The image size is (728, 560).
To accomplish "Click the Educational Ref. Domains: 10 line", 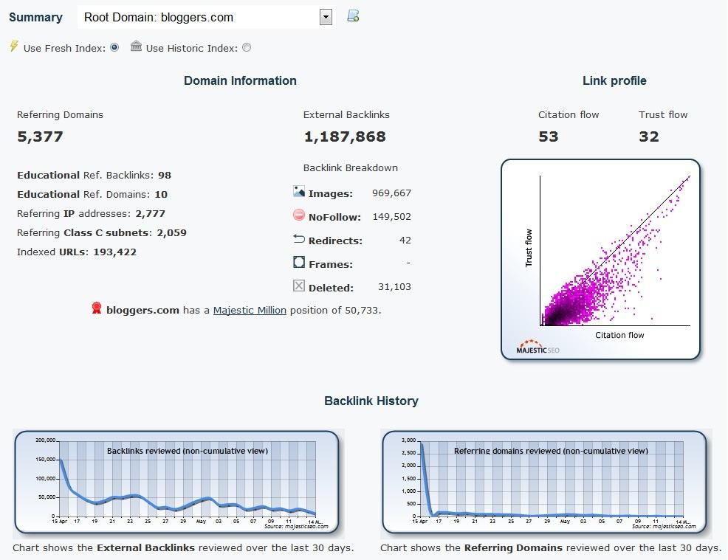I will [92, 194].
